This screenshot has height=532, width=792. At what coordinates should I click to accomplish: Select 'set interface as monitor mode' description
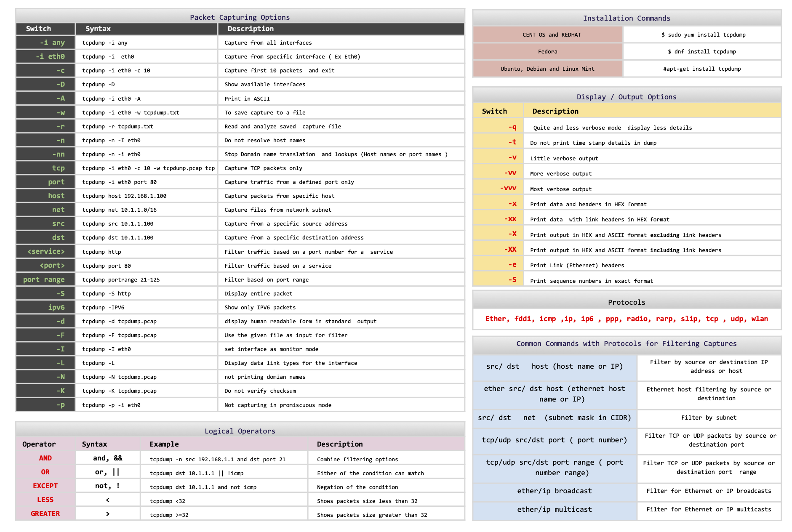click(x=271, y=349)
